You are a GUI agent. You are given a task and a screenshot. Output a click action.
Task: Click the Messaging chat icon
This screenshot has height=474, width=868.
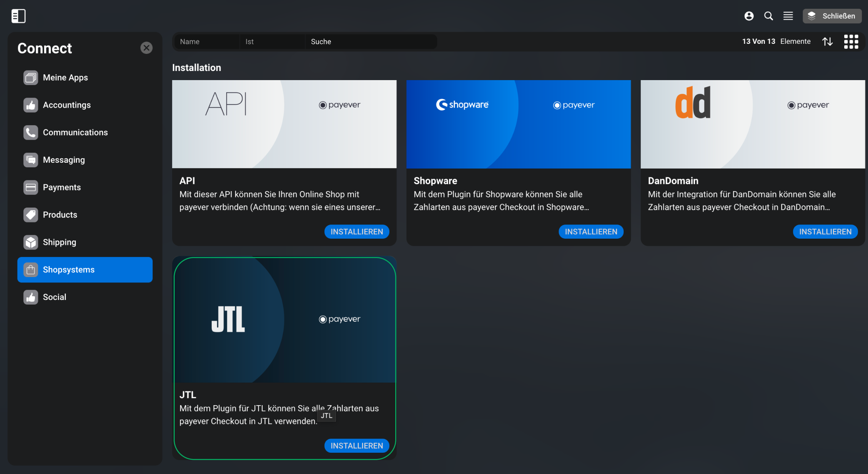(30, 160)
